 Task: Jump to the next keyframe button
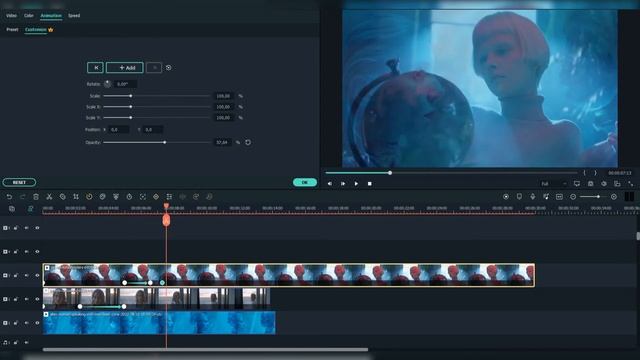(x=154, y=68)
